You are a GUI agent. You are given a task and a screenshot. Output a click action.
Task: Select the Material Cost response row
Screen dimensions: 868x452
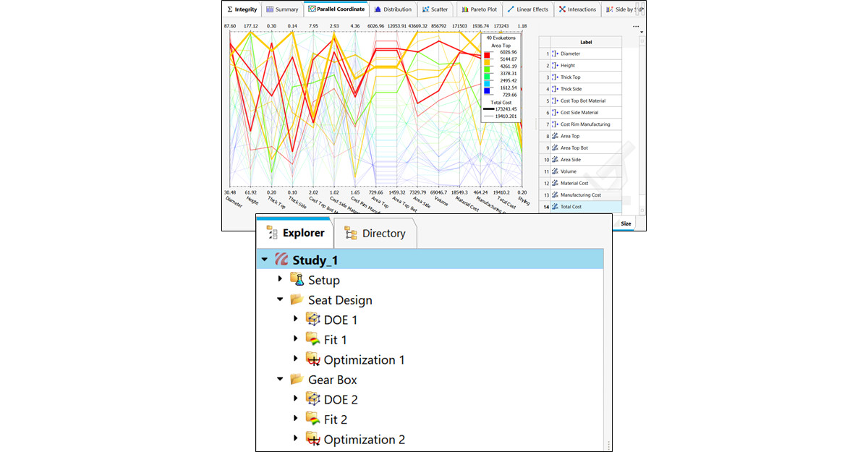tap(581, 183)
